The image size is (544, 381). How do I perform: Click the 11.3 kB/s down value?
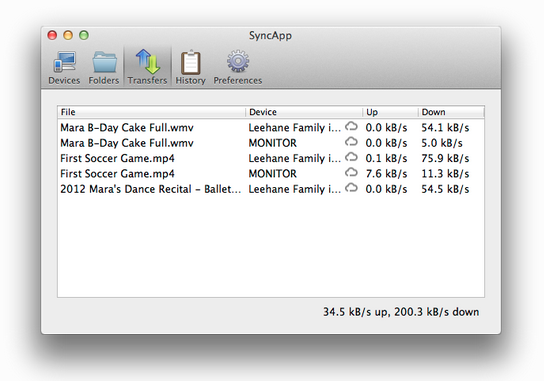pyautogui.click(x=445, y=173)
